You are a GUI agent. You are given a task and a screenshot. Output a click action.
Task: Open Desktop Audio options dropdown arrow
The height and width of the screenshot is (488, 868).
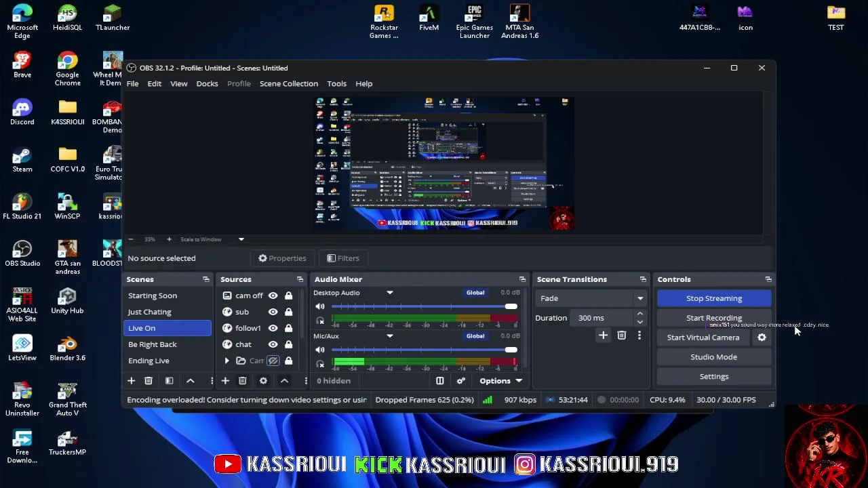pyautogui.click(x=390, y=293)
